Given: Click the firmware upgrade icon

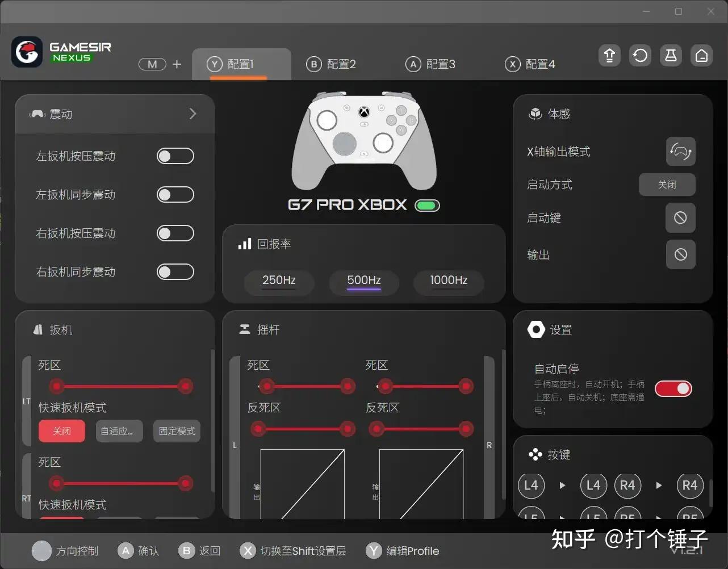Looking at the screenshot, I should tap(609, 55).
